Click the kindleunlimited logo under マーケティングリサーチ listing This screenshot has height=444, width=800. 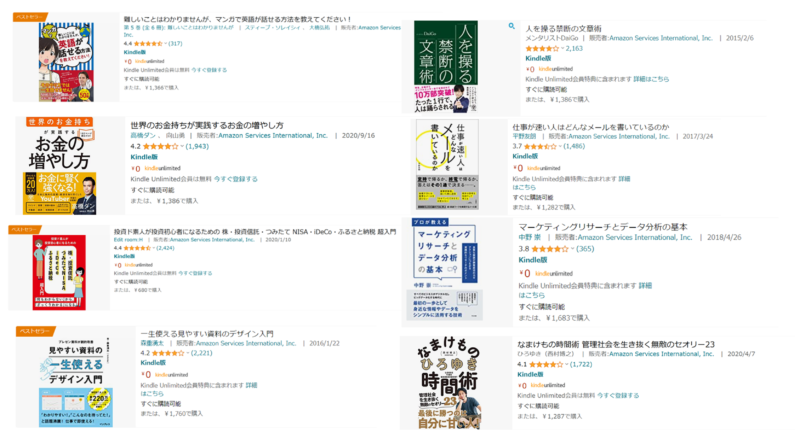point(554,274)
